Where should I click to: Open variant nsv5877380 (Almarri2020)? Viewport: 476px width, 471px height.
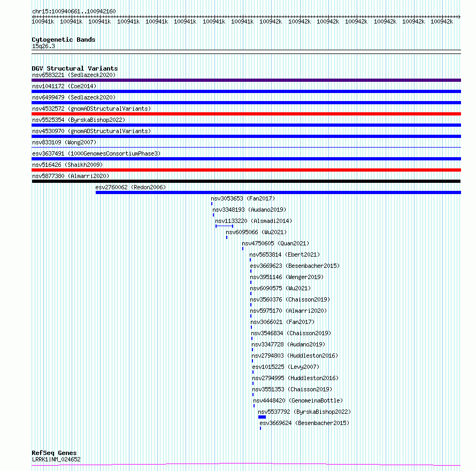click(x=71, y=176)
